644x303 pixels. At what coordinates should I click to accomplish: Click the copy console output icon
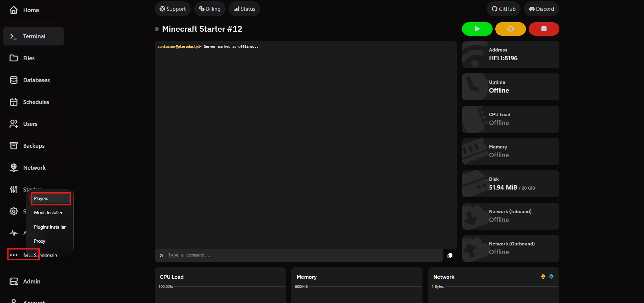(450, 256)
